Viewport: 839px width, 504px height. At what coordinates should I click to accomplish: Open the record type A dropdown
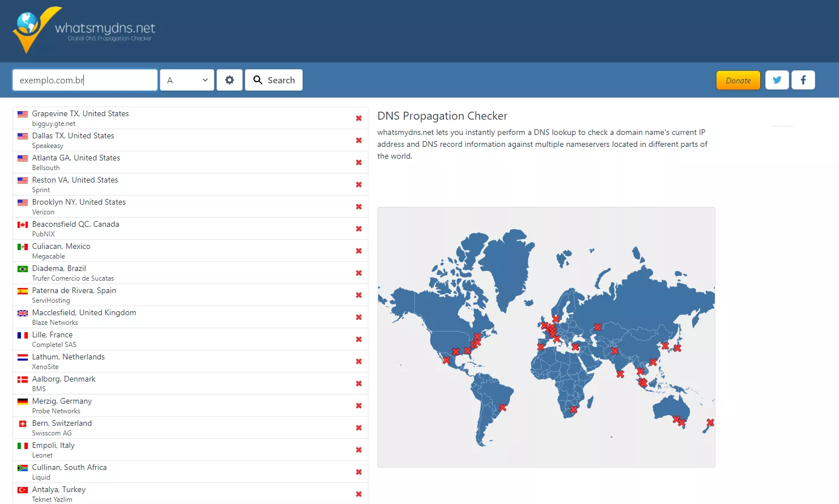click(x=187, y=80)
